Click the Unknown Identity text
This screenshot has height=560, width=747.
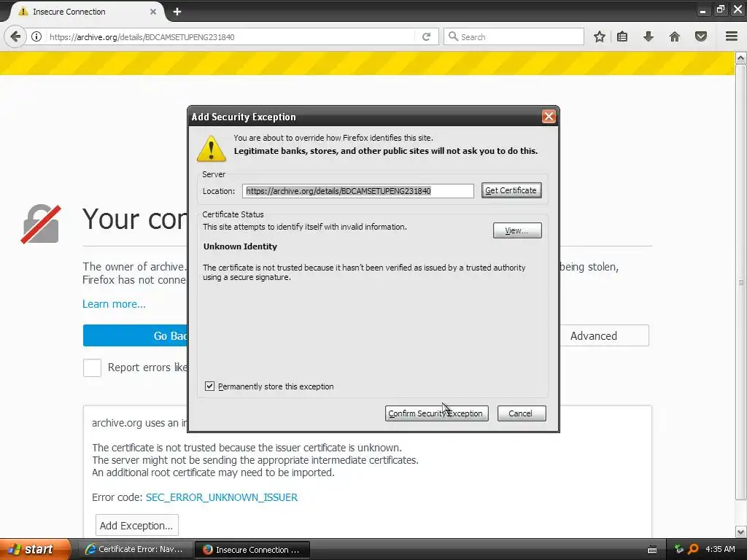(240, 246)
